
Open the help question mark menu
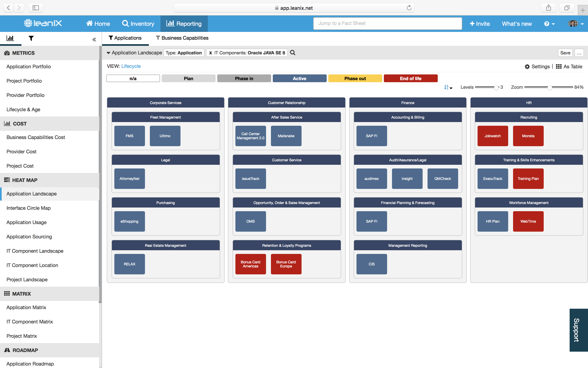click(x=549, y=24)
